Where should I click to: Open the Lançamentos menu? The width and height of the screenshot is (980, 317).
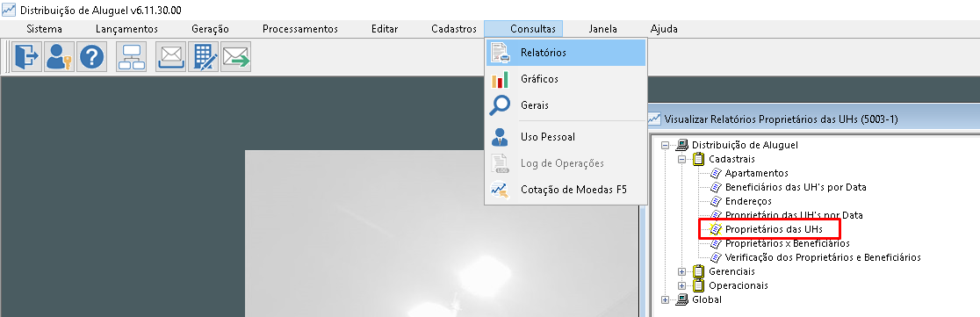126,29
